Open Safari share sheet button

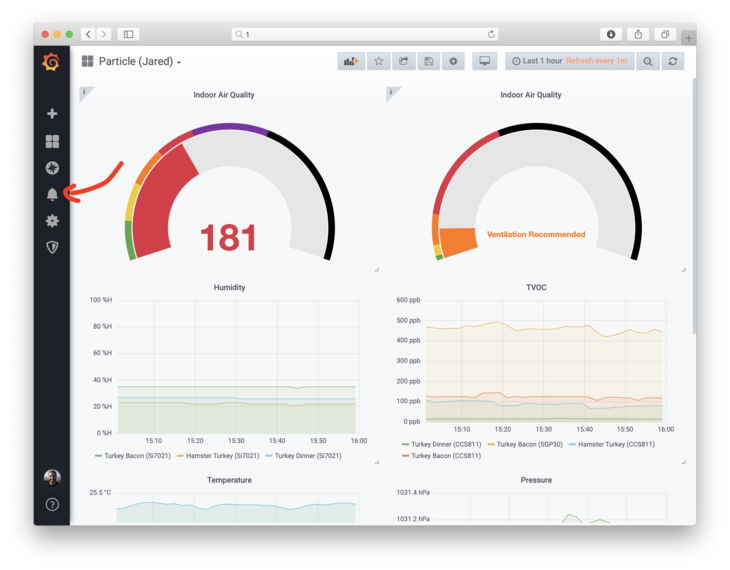click(638, 34)
